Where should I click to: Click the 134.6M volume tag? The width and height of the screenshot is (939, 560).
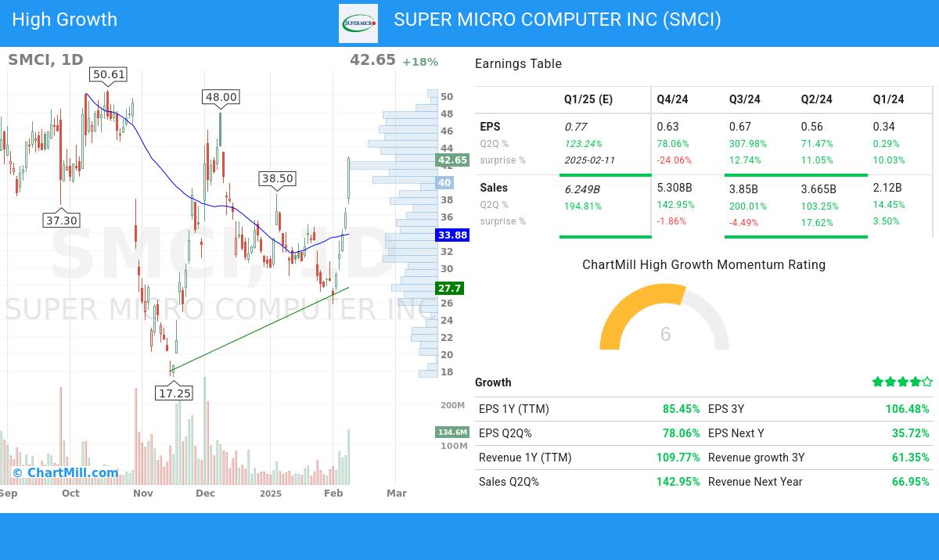[452, 433]
